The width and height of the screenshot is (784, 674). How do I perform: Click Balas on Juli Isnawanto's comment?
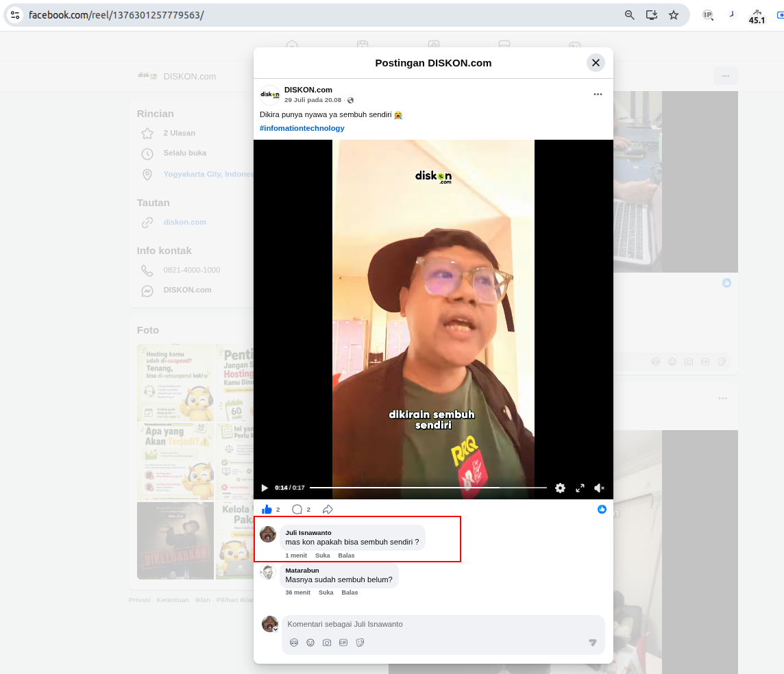pos(346,556)
